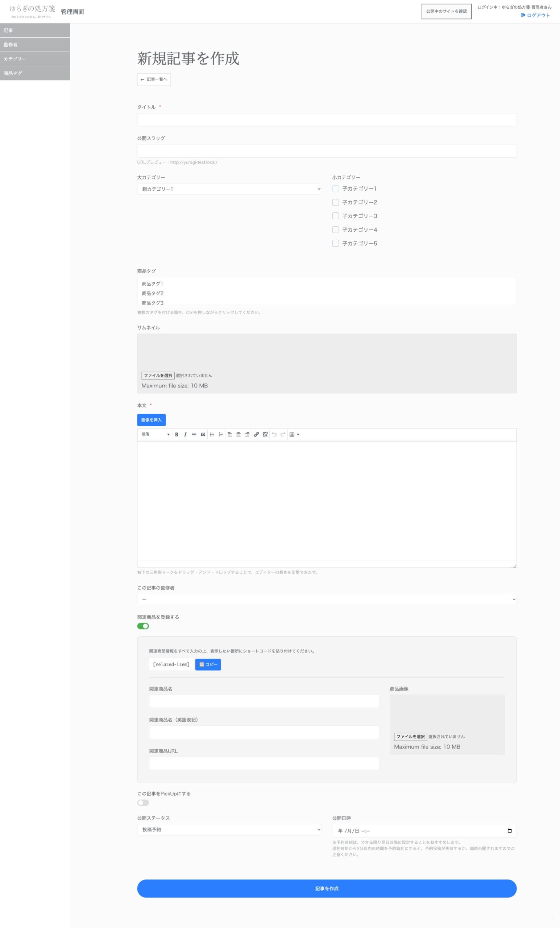Apply italic formatting in the editor
The height and width of the screenshot is (928, 560).
[x=185, y=434]
